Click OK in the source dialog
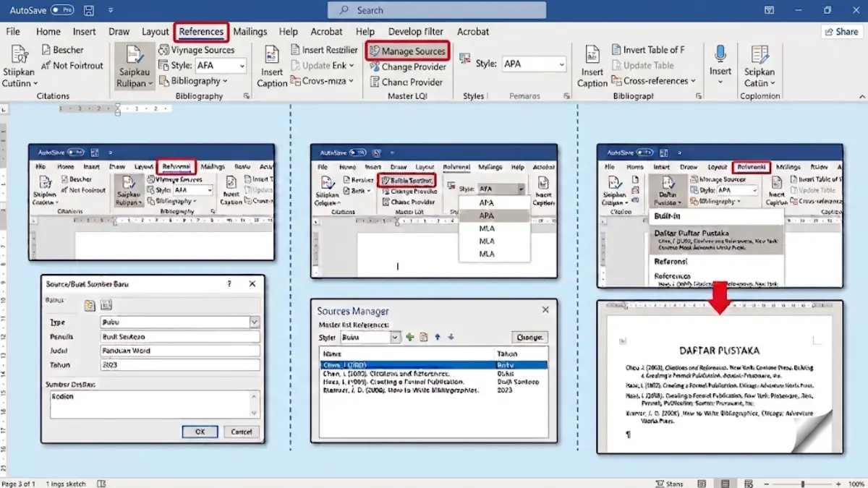868x488 pixels. (200, 432)
